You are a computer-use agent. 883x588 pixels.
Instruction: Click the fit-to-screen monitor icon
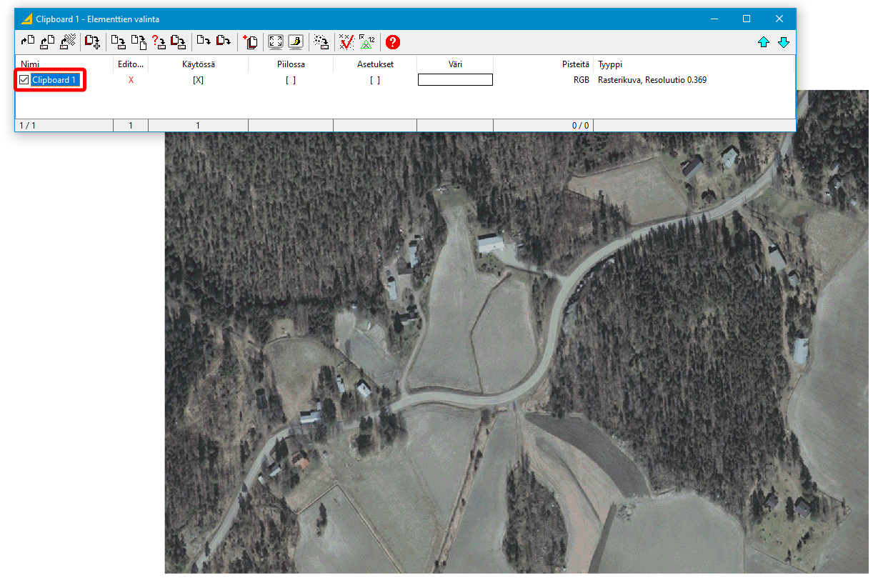[x=276, y=42]
